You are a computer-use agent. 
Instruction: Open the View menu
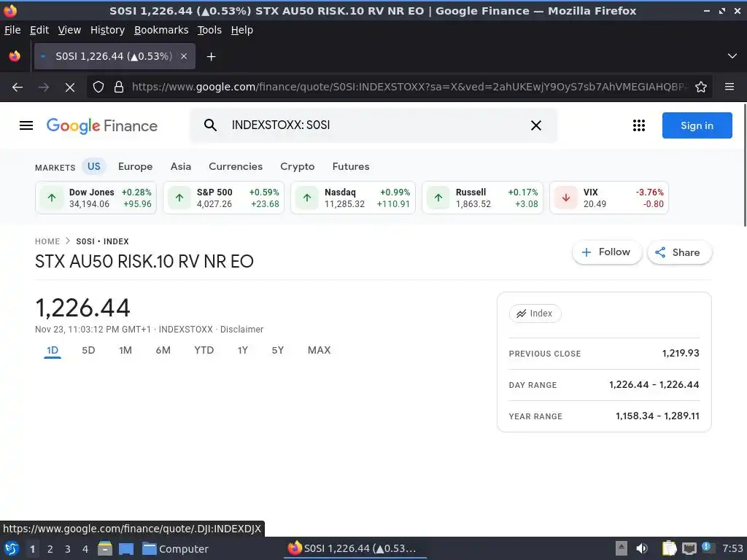pyautogui.click(x=69, y=30)
